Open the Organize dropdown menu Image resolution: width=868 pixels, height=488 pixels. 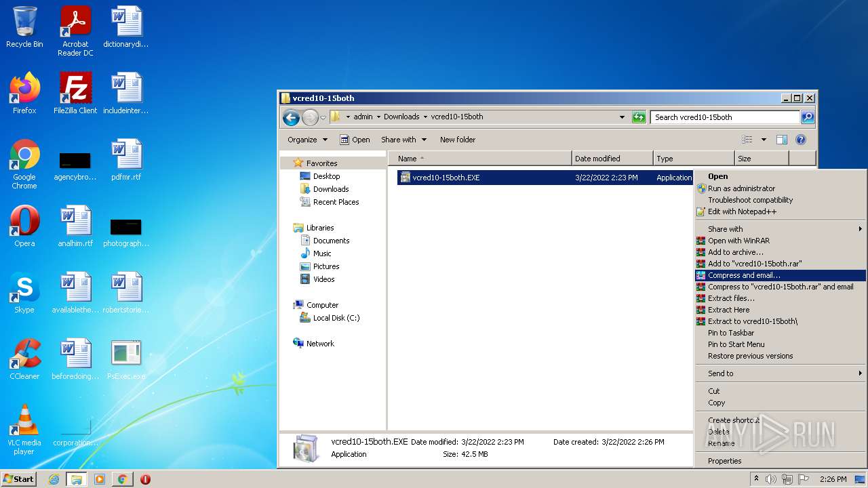[307, 140]
